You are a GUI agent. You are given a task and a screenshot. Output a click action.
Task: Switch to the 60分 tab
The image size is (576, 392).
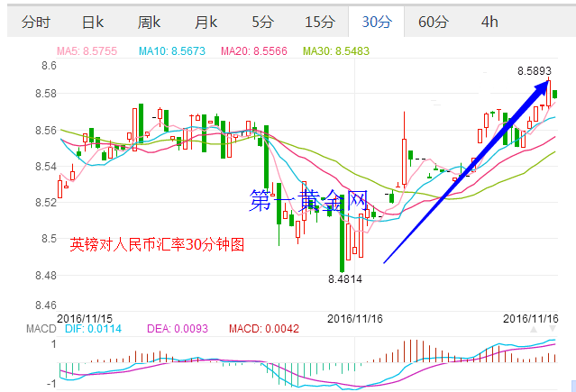pyautogui.click(x=434, y=22)
